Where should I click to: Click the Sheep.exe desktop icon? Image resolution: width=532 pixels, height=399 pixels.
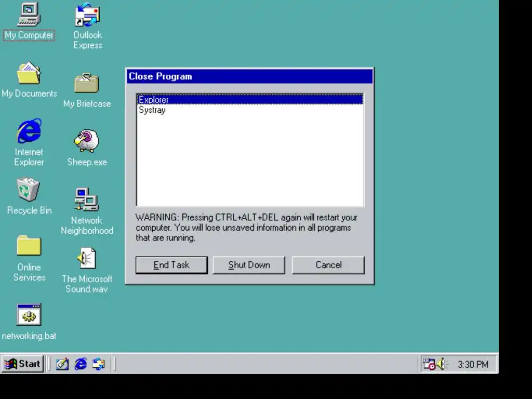pyautogui.click(x=87, y=141)
